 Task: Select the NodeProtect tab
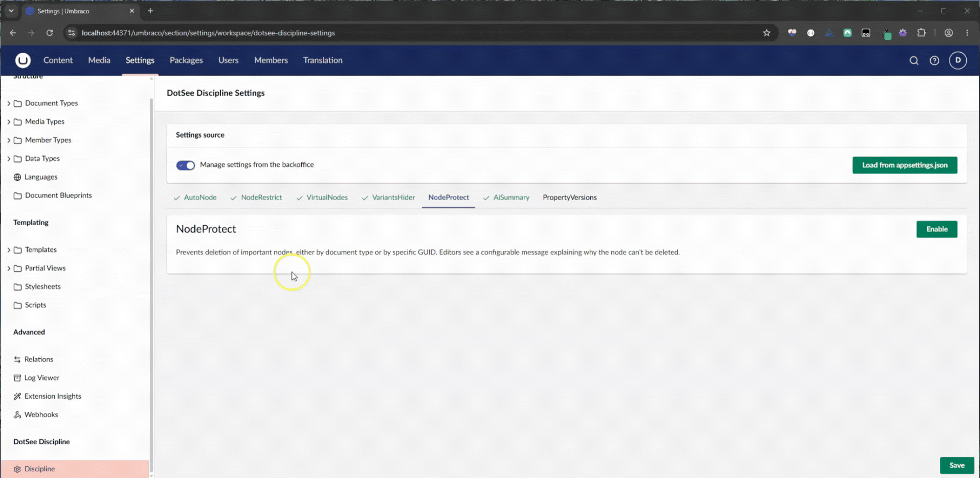pos(449,198)
